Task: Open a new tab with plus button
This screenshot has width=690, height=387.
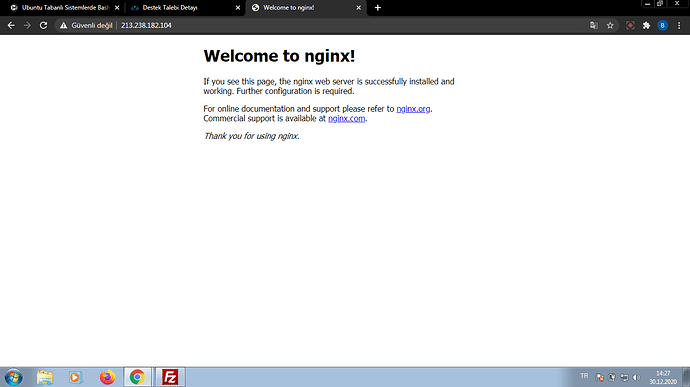Action: pos(378,7)
